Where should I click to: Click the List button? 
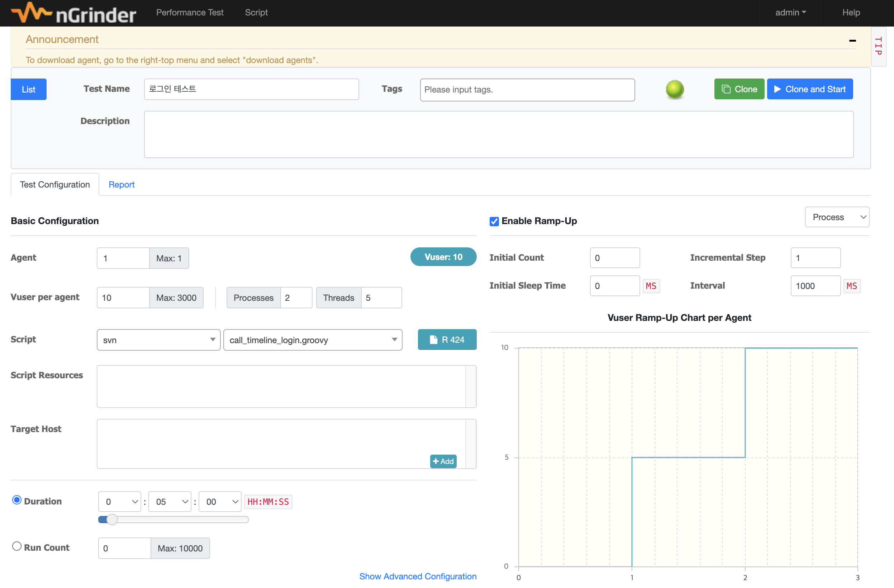29,89
